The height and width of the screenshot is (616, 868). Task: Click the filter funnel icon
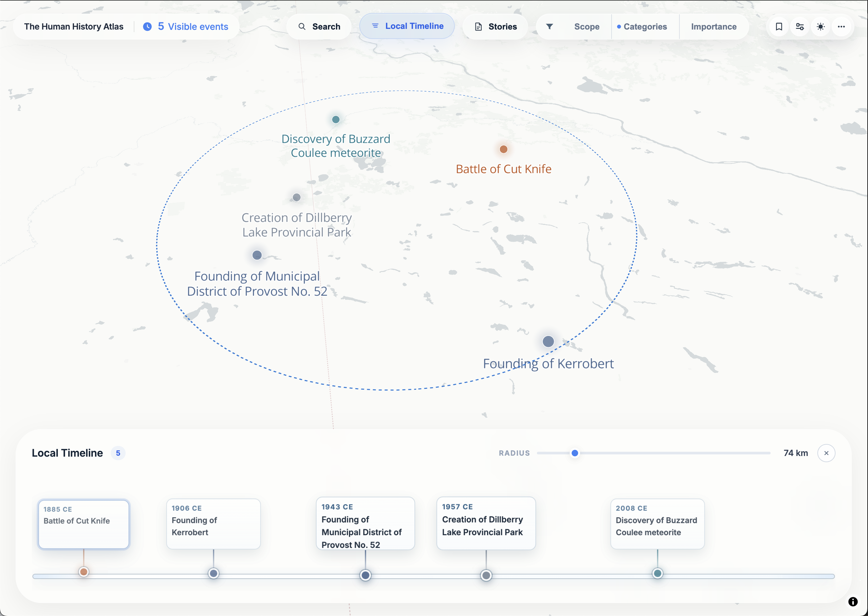point(549,27)
